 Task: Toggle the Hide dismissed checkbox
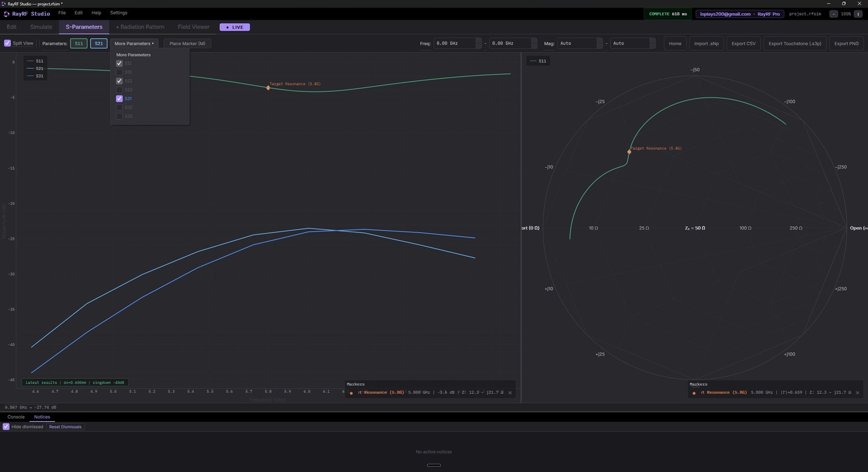6,427
